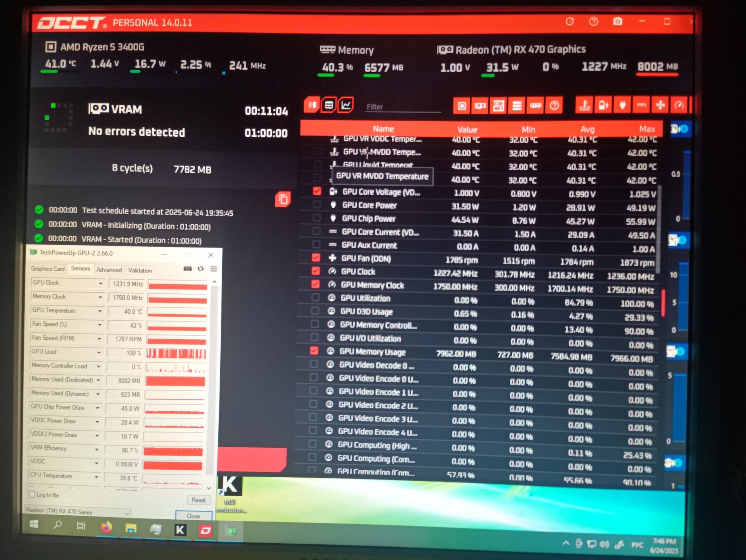Click the red OCCT stop test button
Screen dimensions: 746x560
[x=252, y=459]
